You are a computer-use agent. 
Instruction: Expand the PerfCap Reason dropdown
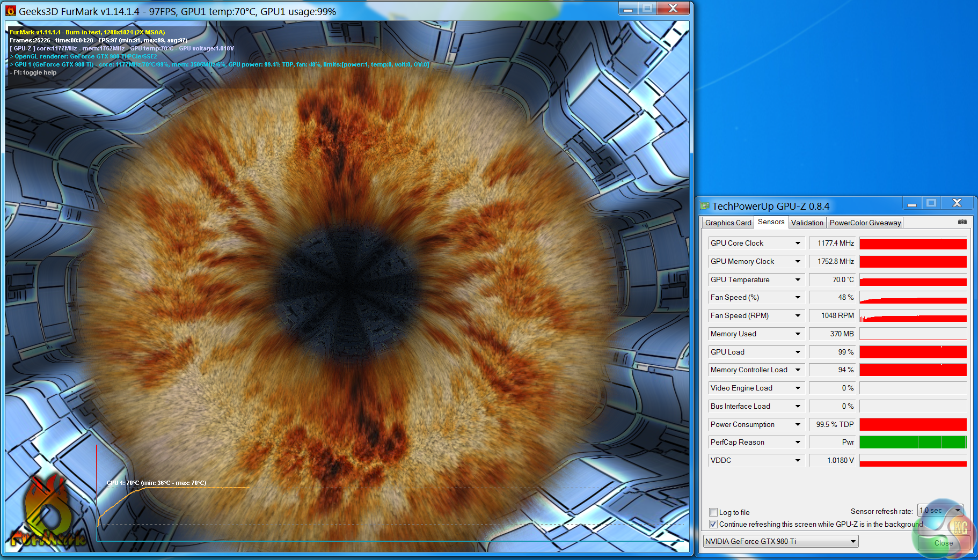pos(798,443)
